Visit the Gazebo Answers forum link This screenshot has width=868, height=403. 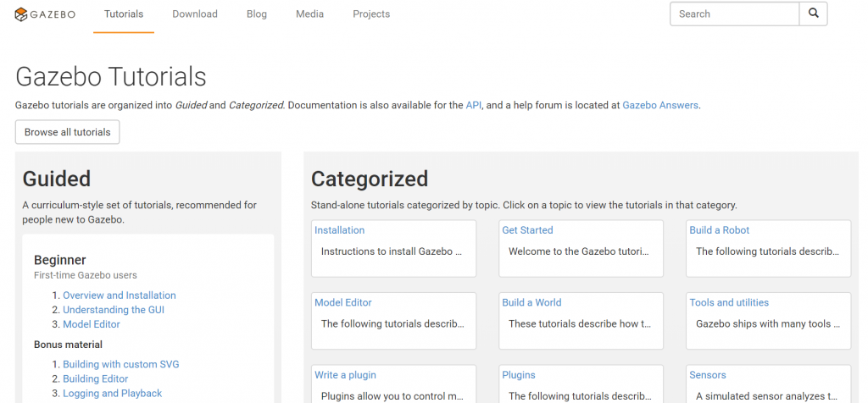coord(660,105)
